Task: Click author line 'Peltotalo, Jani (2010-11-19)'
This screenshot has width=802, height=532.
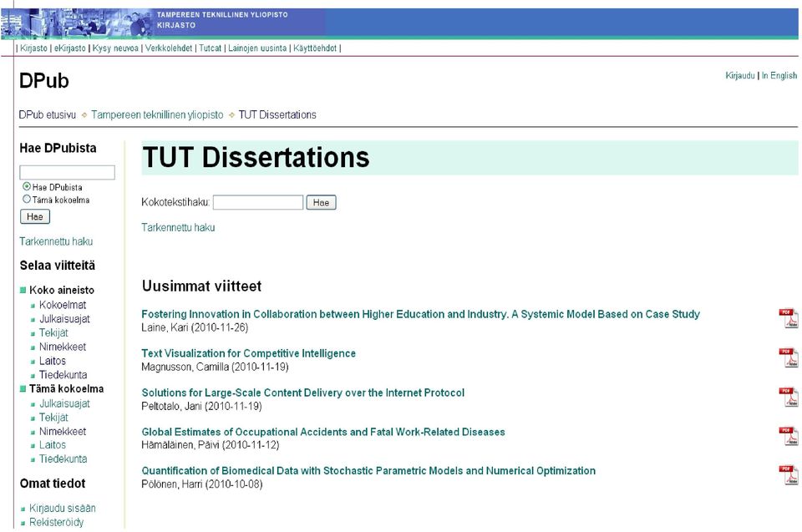Action: pyautogui.click(x=201, y=406)
